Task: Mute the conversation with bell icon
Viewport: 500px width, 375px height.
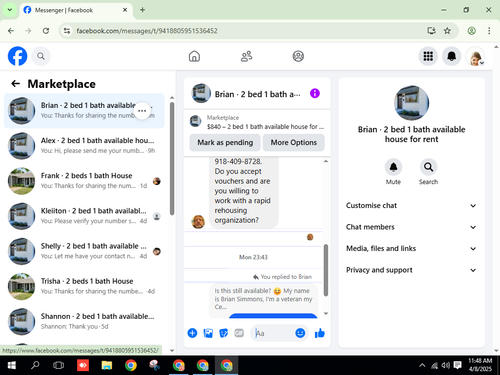Action: (393, 167)
